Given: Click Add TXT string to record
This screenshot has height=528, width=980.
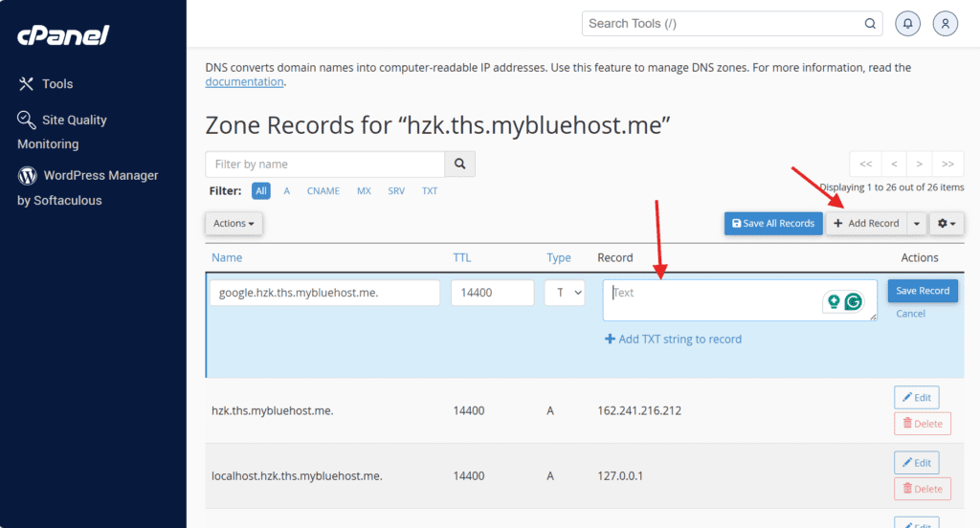Looking at the screenshot, I should pos(673,339).
